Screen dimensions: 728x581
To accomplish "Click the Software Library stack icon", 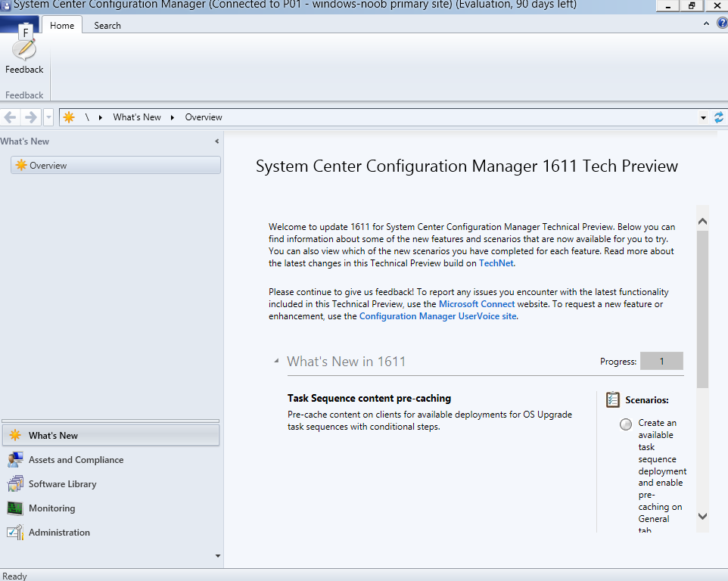I will (x=15, y=484).
